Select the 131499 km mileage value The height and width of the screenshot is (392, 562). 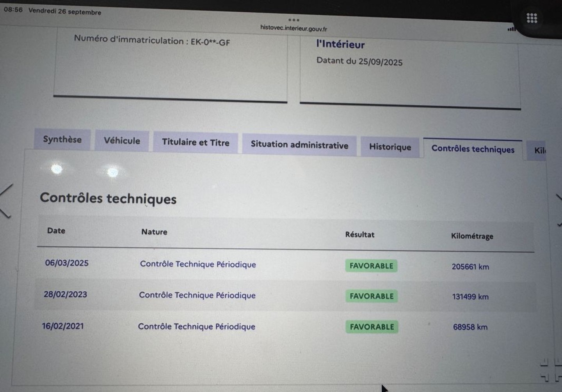pos(470,297)
